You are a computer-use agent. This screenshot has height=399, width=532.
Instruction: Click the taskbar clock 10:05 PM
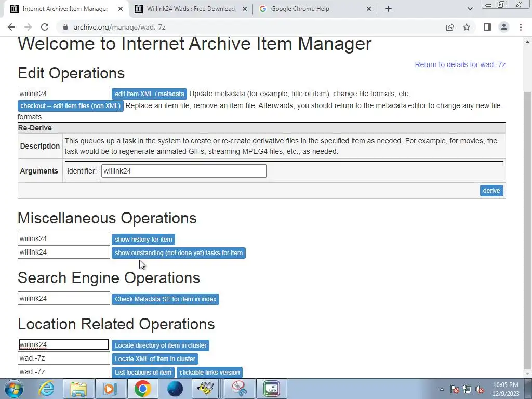click(x=506, y=385)
